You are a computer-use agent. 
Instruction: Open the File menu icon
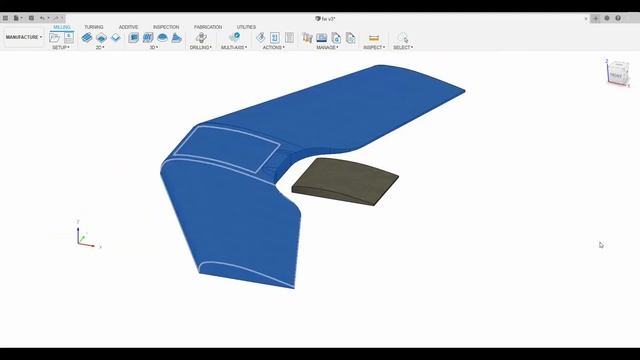[x=17, y=18]
